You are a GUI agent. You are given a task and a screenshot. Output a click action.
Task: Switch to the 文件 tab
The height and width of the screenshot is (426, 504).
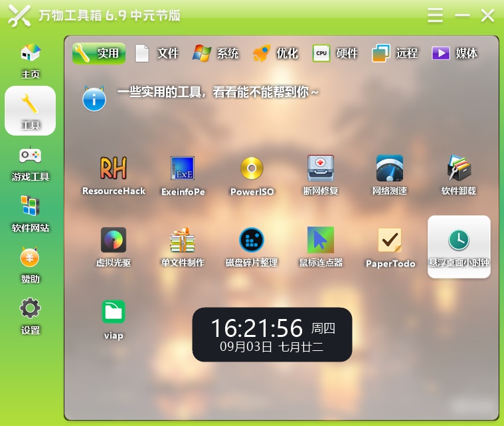157,53
